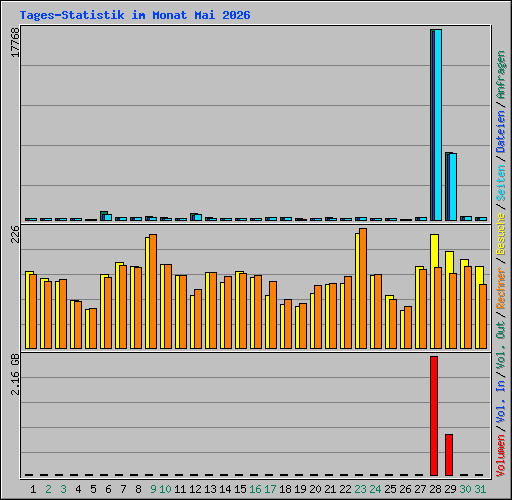Click the 2.16 GB axis label

point(15,374)
